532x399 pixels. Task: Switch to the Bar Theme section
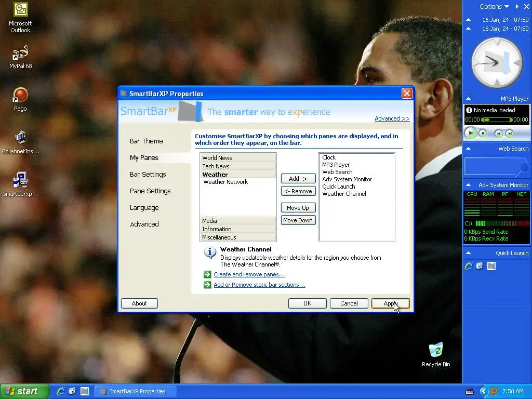(x=146, y=141)
